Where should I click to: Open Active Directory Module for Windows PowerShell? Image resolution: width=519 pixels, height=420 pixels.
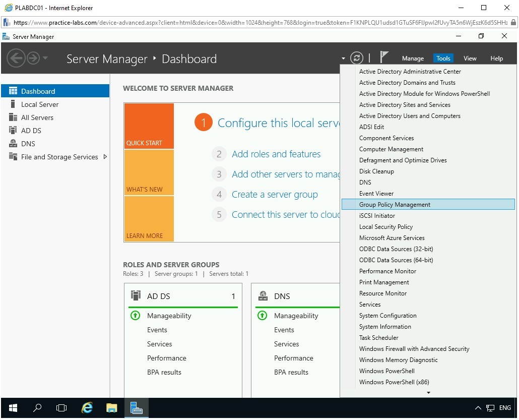(428, 94)
